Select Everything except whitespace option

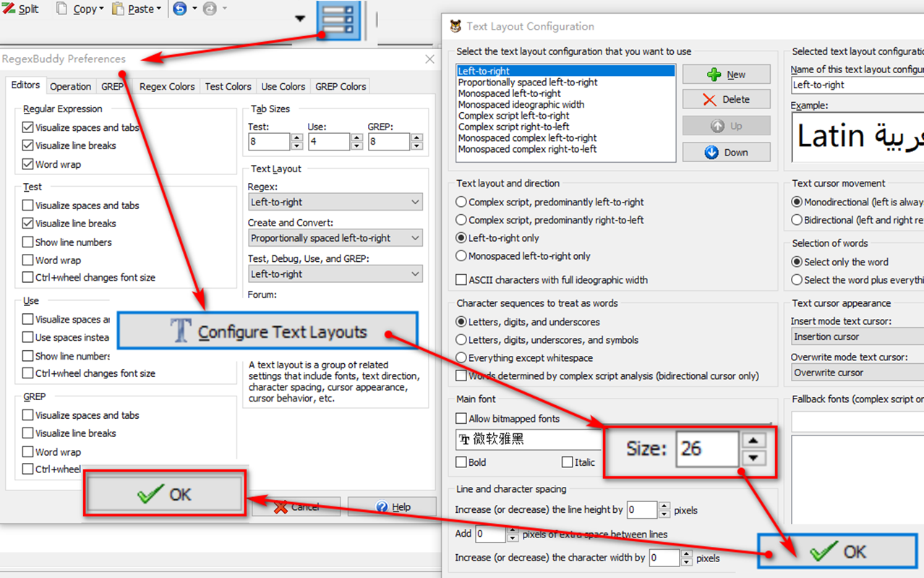pyautogui.click(x=461, y=358)
